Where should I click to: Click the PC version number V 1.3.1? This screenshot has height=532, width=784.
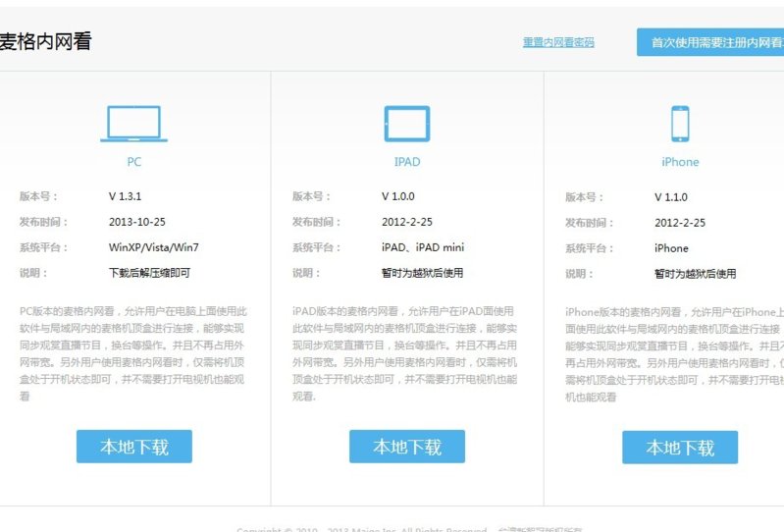point(125,196)
